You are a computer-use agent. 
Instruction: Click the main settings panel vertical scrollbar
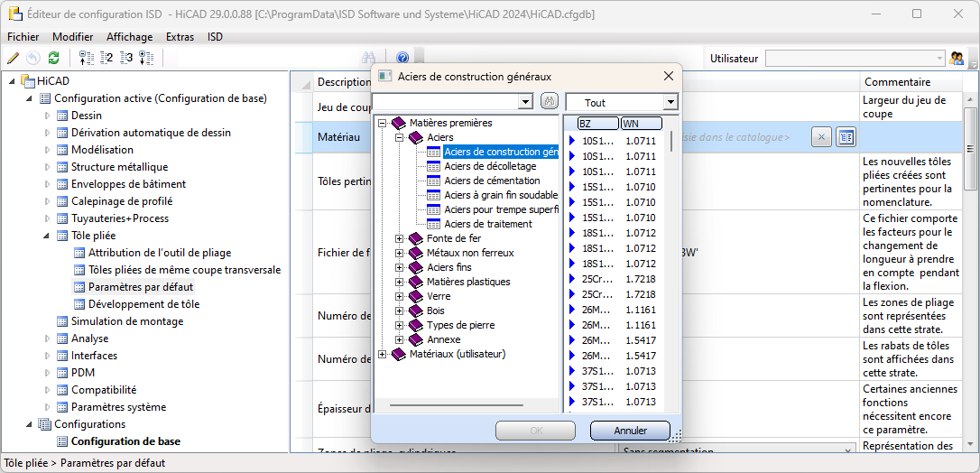[x=970, y=148]
